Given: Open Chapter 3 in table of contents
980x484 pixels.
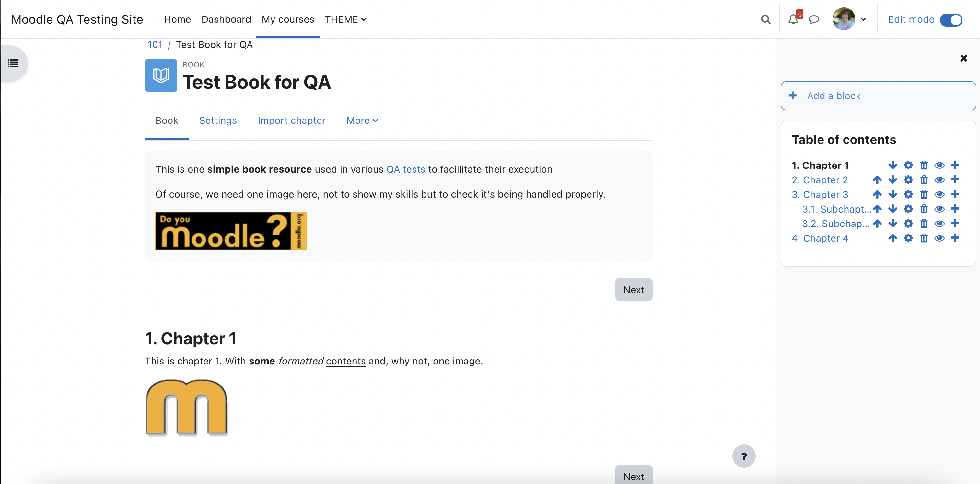Looking at the screenshot, I should [820, 194].
